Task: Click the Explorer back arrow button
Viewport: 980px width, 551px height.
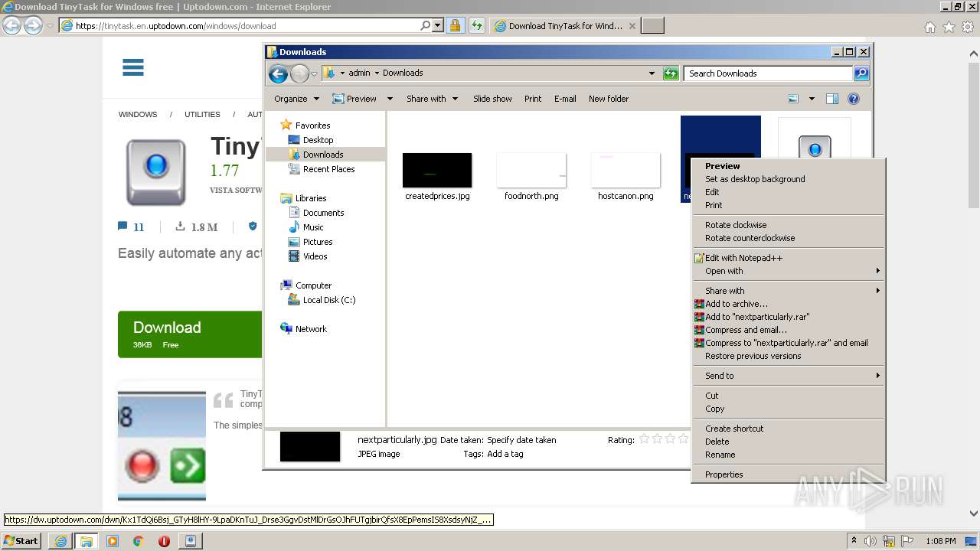Action: (x=278, y=73)
